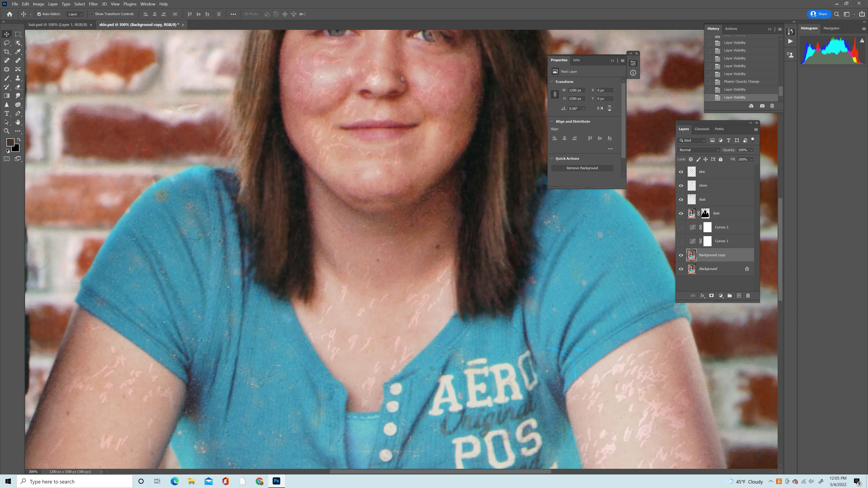Switch to the Channels tab
This screenshot has height=488, width=868.
(702, 129)
